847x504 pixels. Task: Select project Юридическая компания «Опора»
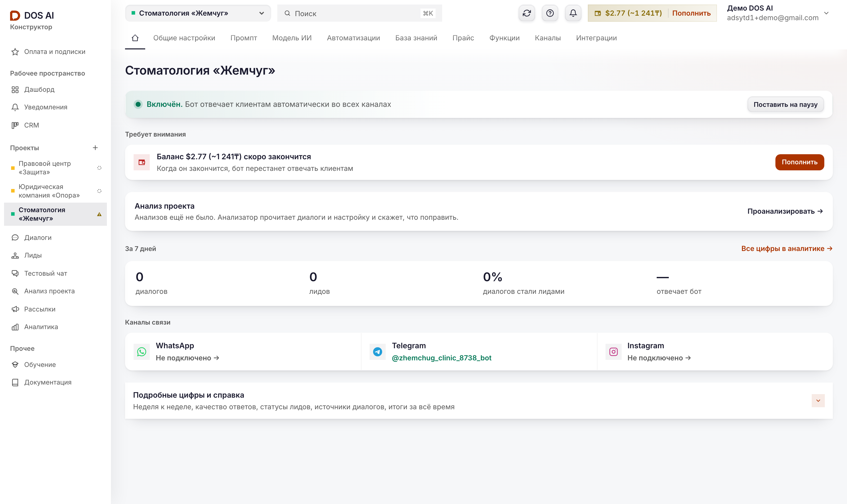[55, 191]
